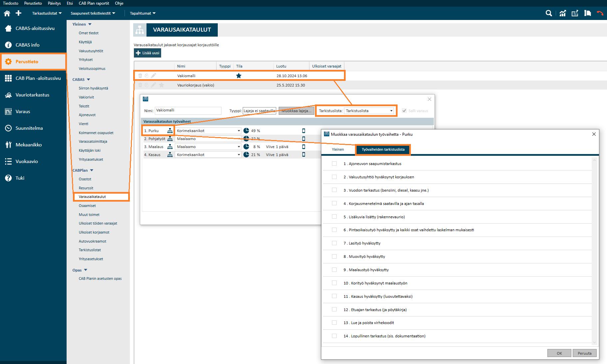Click the document stack icon in toolbar
The width and height of the screenshot is (607, 364).
tap(587, 13)
